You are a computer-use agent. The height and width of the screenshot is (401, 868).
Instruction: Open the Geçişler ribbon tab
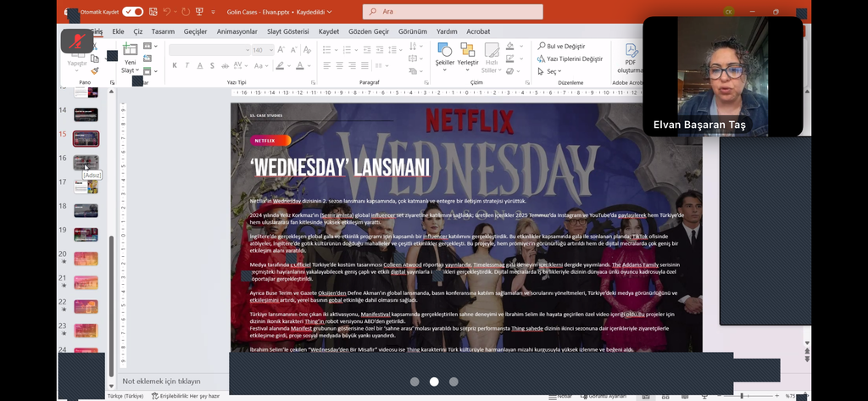click(x=195, y=31)
